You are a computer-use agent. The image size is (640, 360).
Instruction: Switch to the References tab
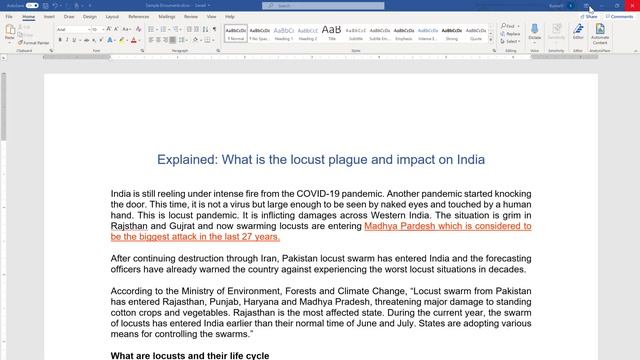(x=139, y=17)
